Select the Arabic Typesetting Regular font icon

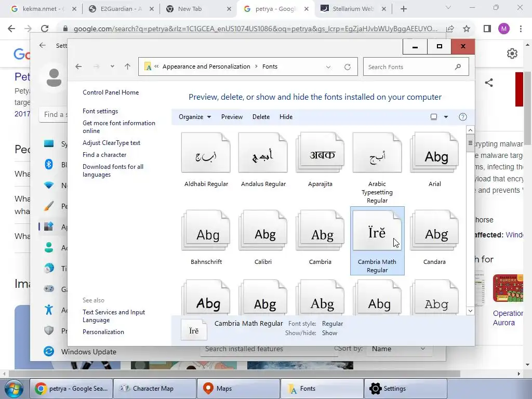click(x=377, y=153)
